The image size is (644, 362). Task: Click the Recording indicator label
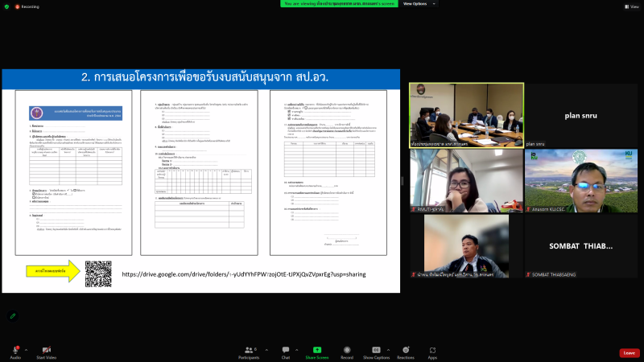tap(27, 6)
